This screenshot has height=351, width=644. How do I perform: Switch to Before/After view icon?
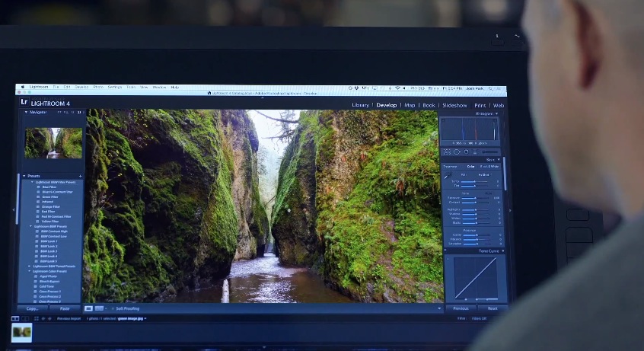coord(99,308)
